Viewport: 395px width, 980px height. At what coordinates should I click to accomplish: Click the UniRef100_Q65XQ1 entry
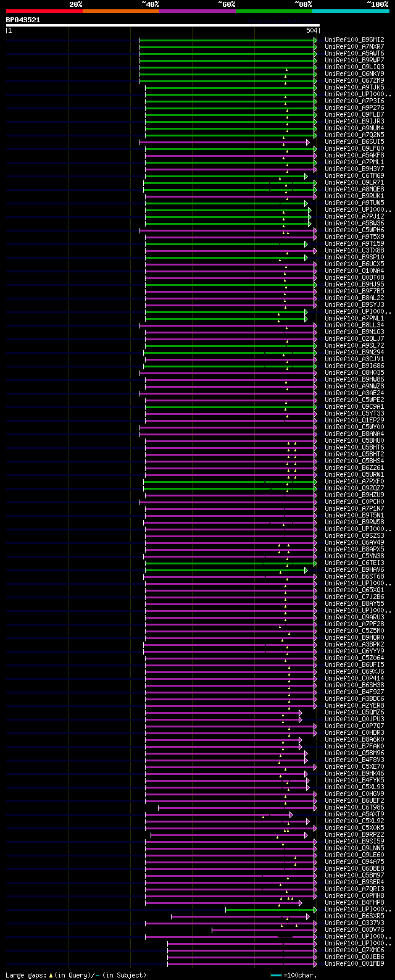[354, 590]
